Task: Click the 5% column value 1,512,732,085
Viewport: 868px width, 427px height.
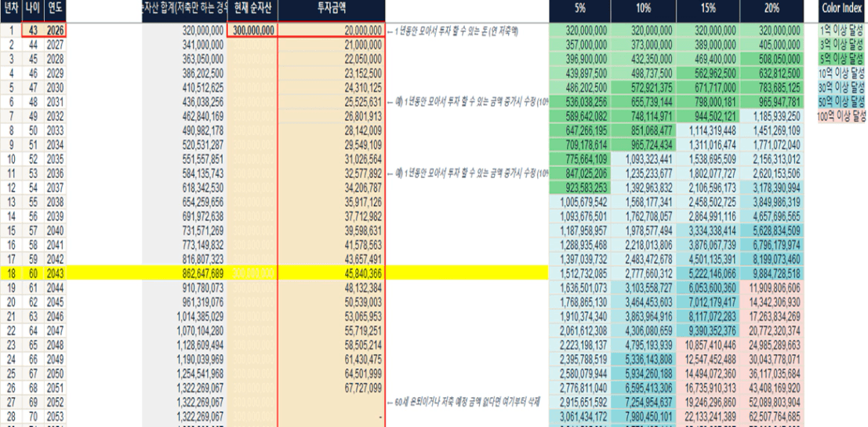Action: 579,272
